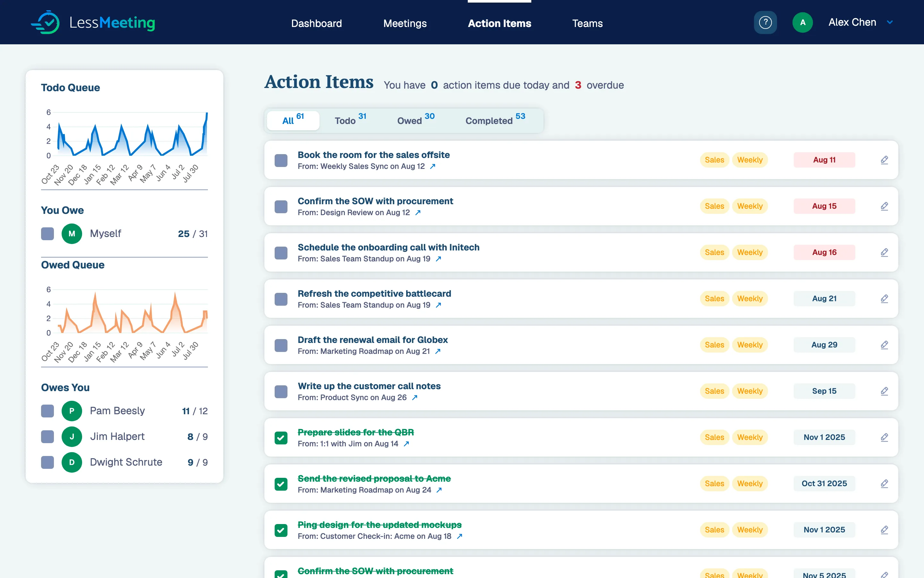Edit 'Prepare slides for the QBR' item
The height and width of the screenshot is (578, 924).
pos(884,437)
